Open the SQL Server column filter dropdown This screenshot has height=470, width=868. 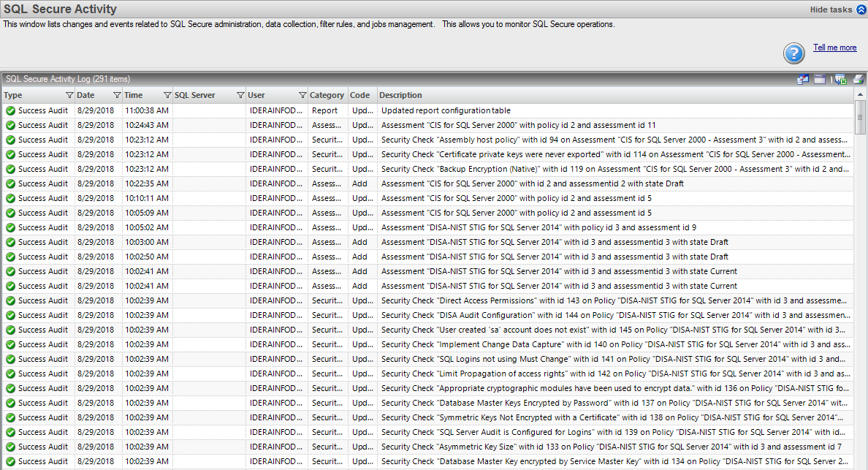coord(240,95)
